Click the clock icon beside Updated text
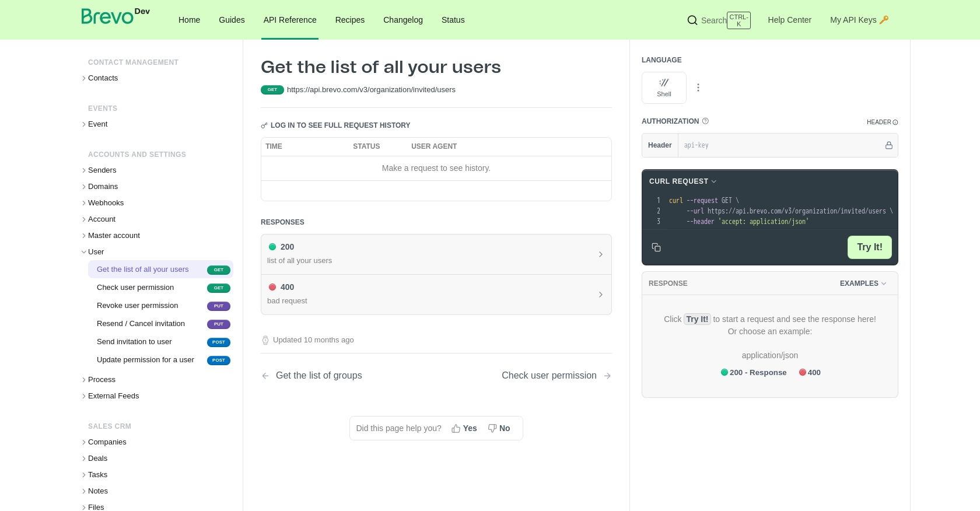Viewport: 980px width, 511px height. (265, 340)
